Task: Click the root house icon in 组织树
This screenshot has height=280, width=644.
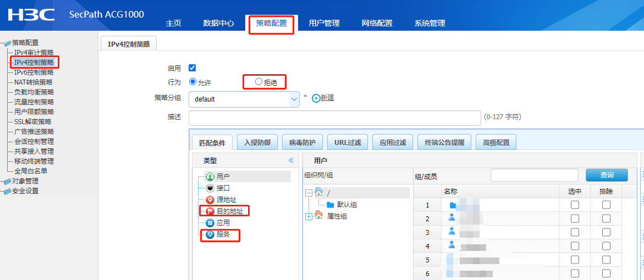Action: [x=319, y=192]
